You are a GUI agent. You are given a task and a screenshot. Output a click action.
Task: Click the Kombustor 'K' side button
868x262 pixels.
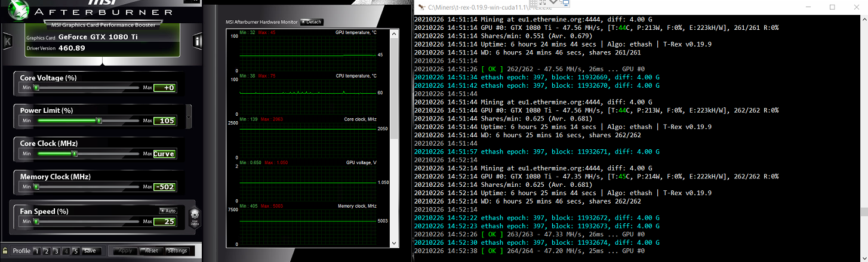click(7, 41)
